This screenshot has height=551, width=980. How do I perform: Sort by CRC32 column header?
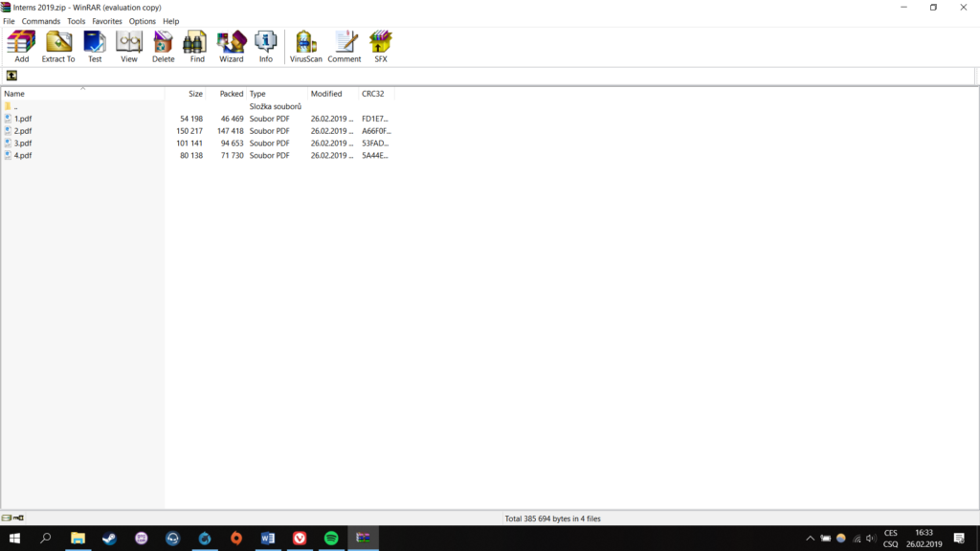(376, 94)
